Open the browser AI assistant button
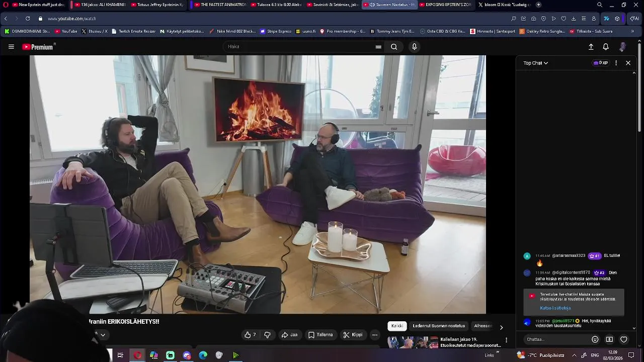Image resolution: width=644 pixels, height=362 pixels. [634, 19]
